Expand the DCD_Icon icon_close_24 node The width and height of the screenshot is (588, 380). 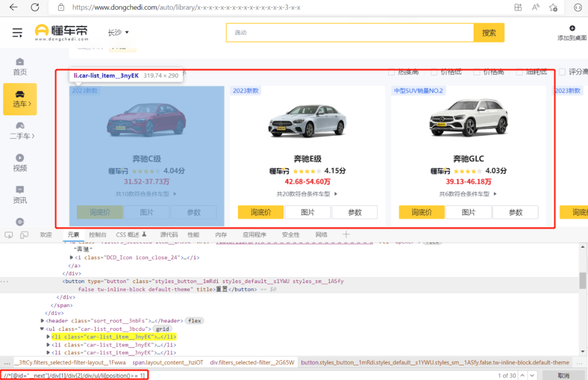tap(71, 258)
